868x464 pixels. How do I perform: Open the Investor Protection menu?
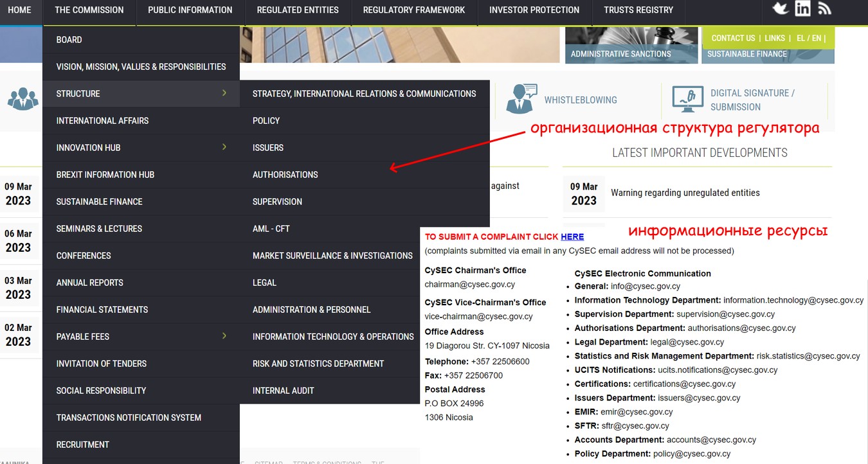534,10
